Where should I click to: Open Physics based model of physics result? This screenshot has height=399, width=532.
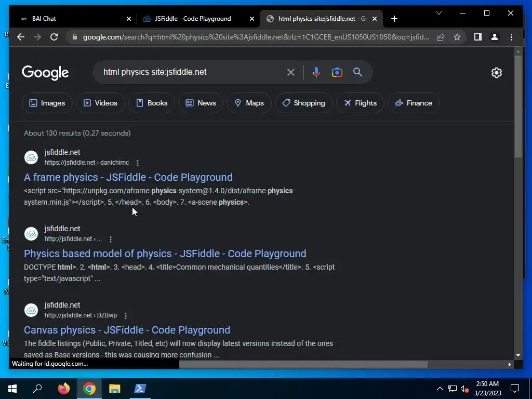pyautogui.click(x=165, y=254)
